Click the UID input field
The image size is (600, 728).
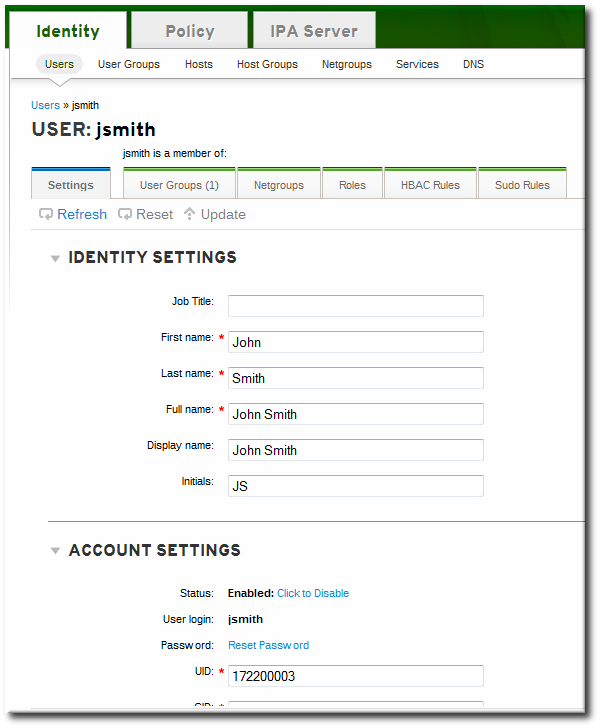click(355, 676)
